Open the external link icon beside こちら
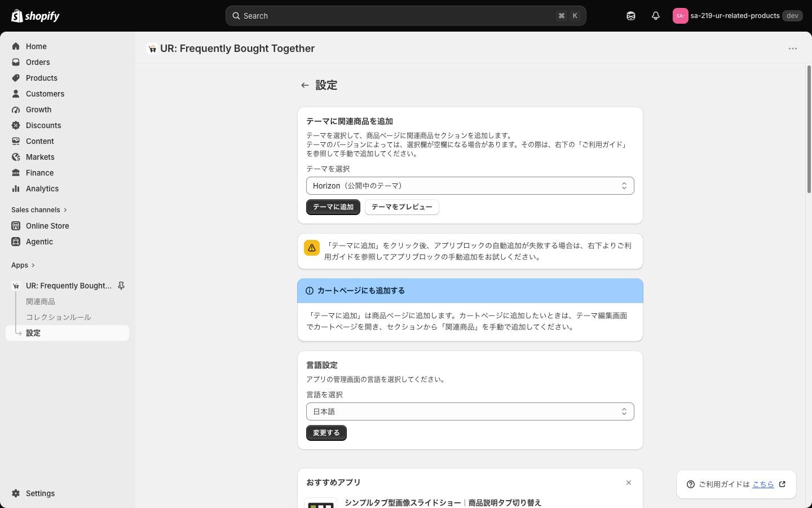The width and height of the screenshot is (812, 508). [x=782, y=484]
